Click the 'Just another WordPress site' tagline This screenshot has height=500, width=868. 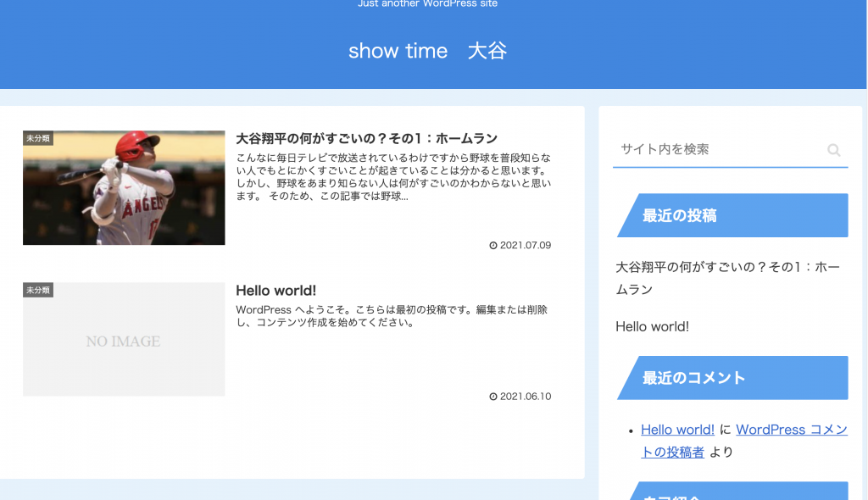pyautogui.click(x=427, y=4)
